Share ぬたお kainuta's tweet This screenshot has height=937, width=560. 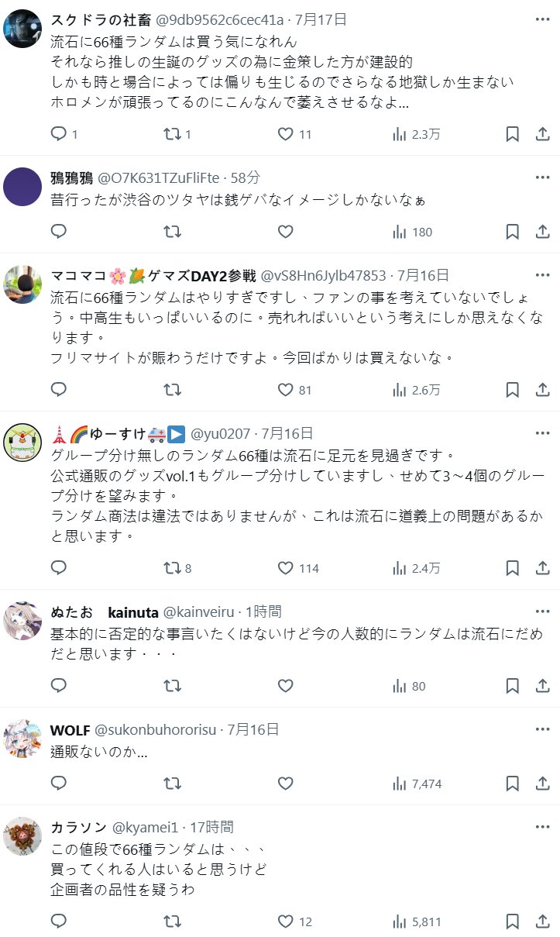pos(543,686)
